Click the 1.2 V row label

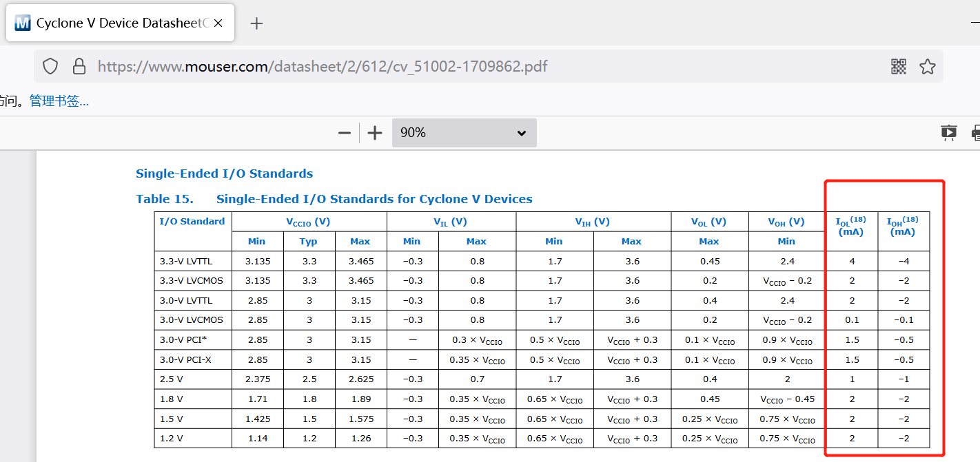171,439
